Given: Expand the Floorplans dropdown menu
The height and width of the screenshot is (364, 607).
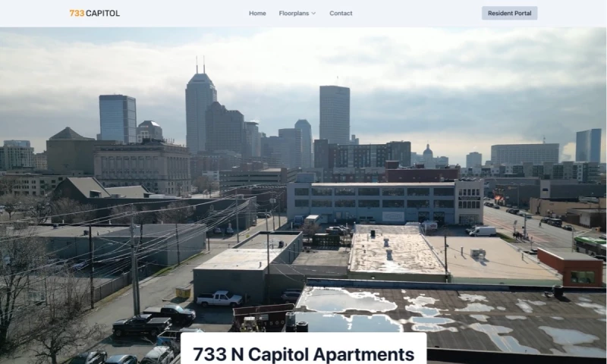Looking at the screenshot, I should tap(297, 13).
